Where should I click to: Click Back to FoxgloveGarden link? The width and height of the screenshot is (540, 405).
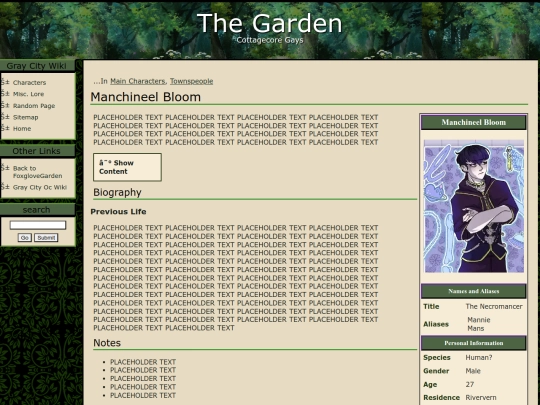coord(38,172)
